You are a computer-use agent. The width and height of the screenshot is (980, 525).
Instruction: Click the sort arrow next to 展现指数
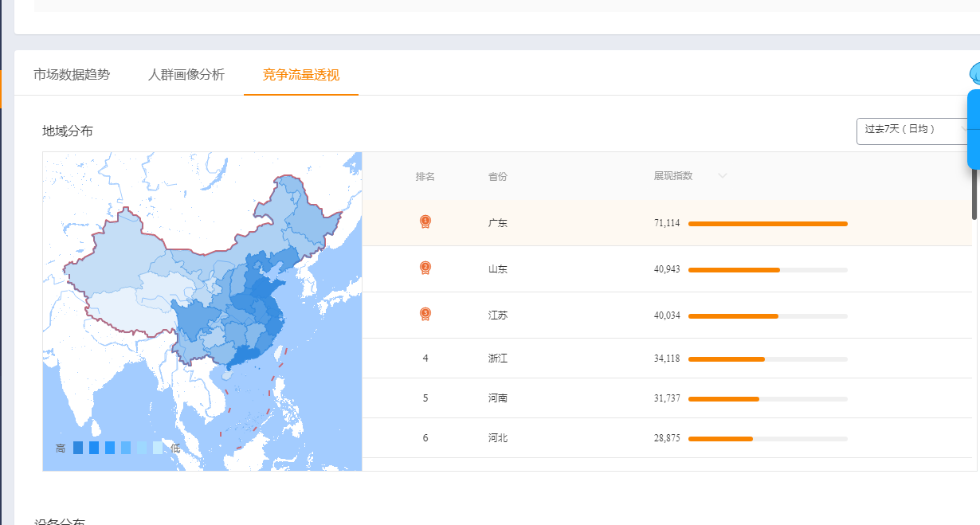point(722,176)
